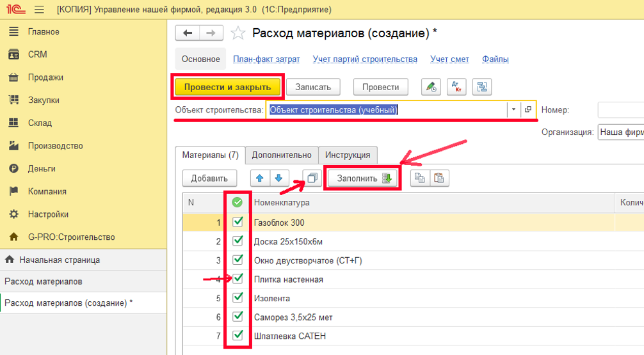Expand the Объект строительства dropdown arrow
Viewport: 644px width, 355px height.
click(513, 110)
